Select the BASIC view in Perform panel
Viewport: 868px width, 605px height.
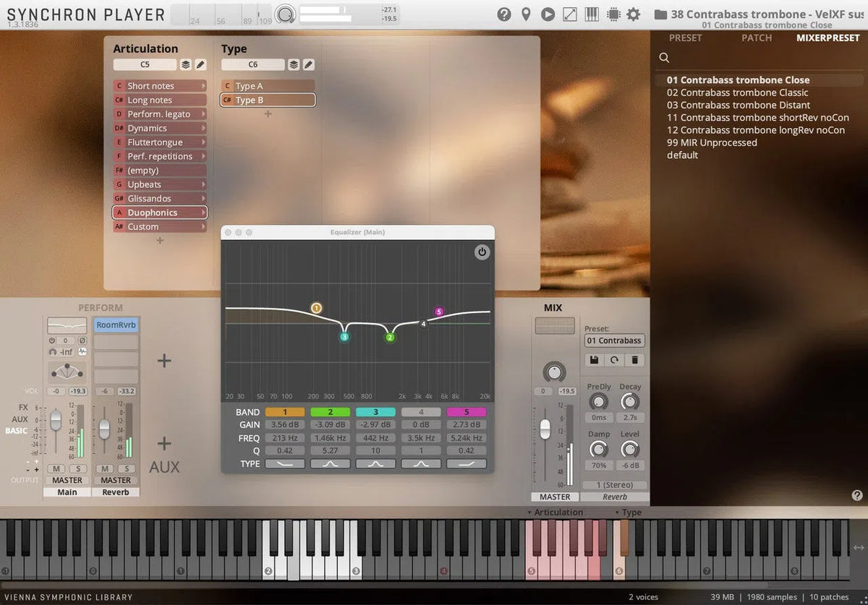(17, 431)
